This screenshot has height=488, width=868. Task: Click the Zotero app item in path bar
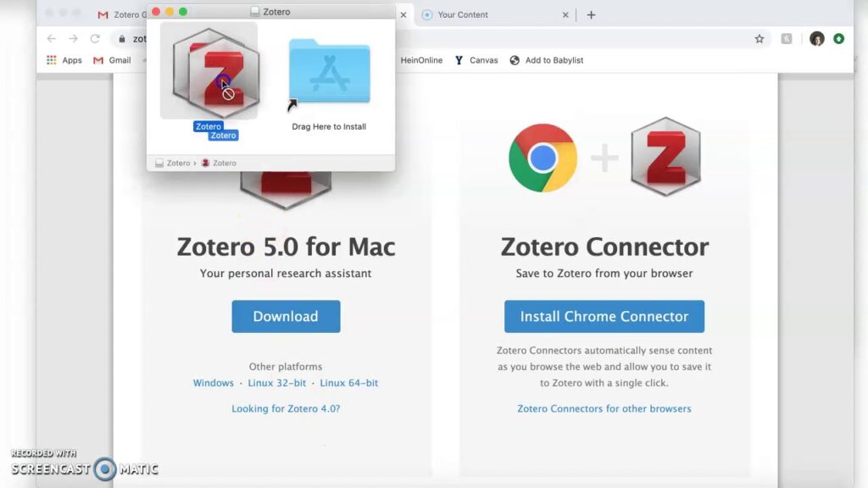[220, 164]
